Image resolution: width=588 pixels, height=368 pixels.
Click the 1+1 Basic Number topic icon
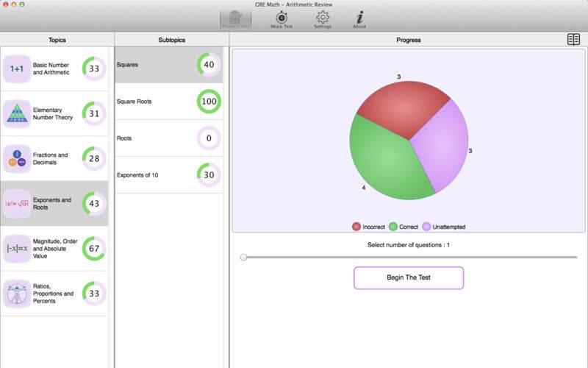[x=17, y=68]
